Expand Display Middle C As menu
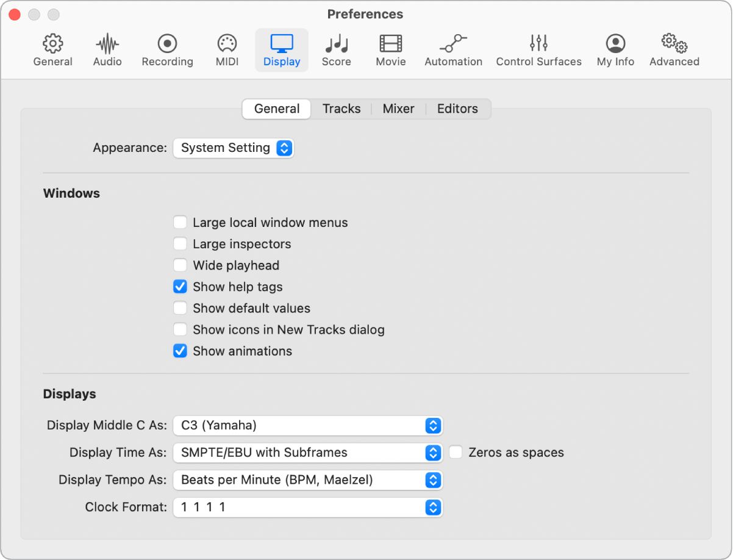This screenshot has width=733, height=560. (307, 425)
